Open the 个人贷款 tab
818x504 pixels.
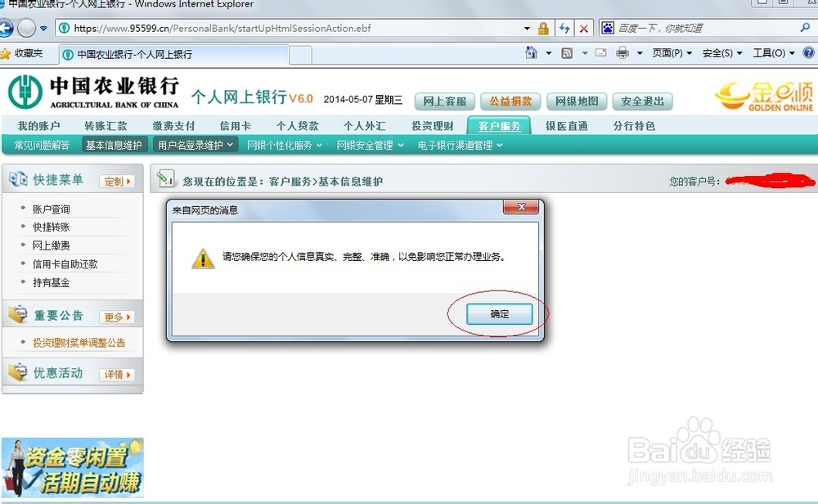coord(298,126)
